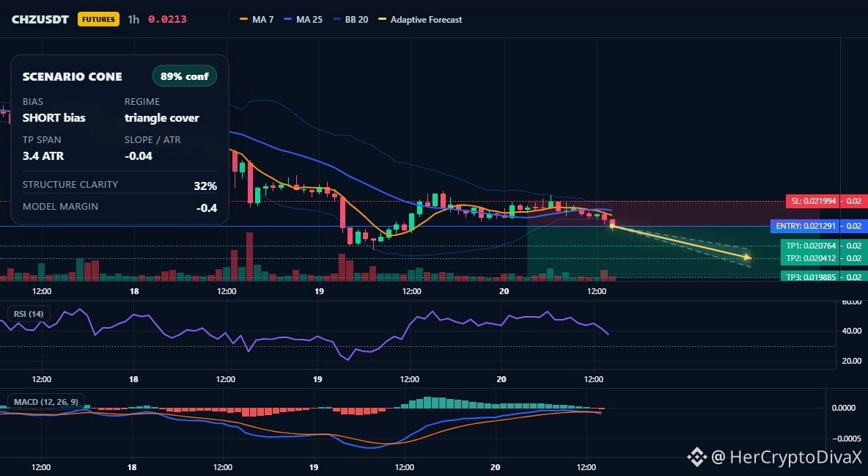Toggle the MA 25 legend item
This screenshot has width=868, height=476.
click(x=304, y=19)
